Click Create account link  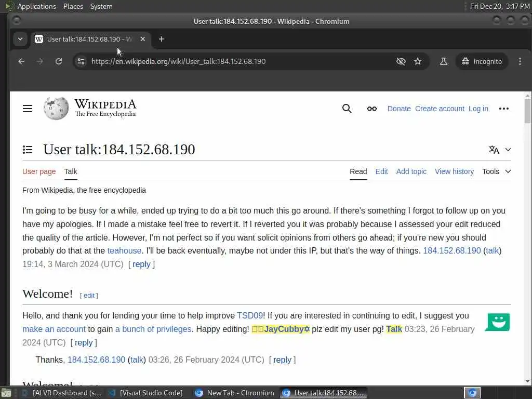coord(440,109)
